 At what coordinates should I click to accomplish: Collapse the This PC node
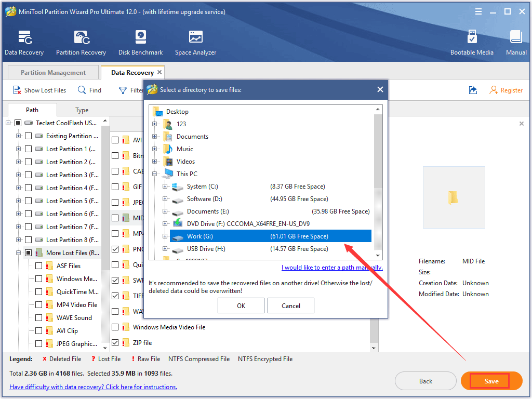pos(155,174)
